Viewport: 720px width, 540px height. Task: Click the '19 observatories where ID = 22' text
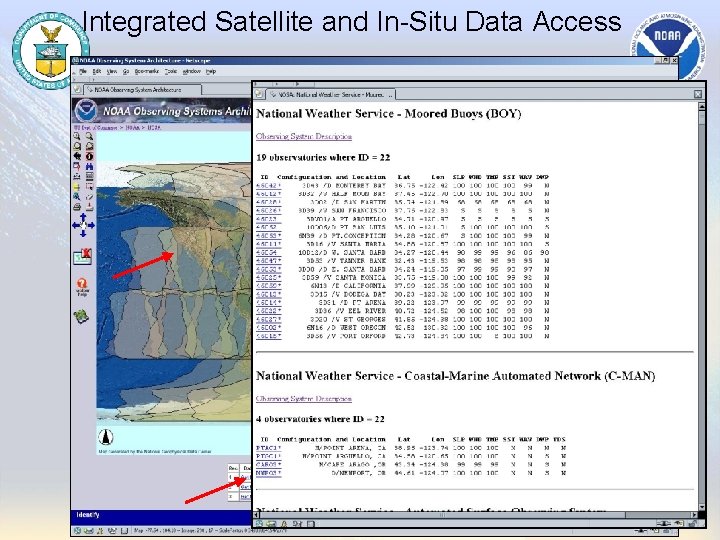pyautogui.click(x=323, y=158)
